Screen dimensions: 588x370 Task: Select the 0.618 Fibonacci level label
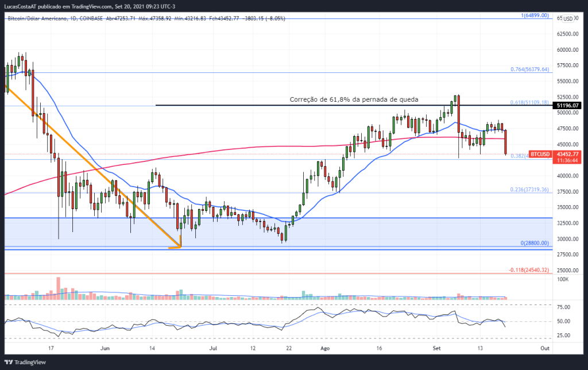tap(529, 102)
